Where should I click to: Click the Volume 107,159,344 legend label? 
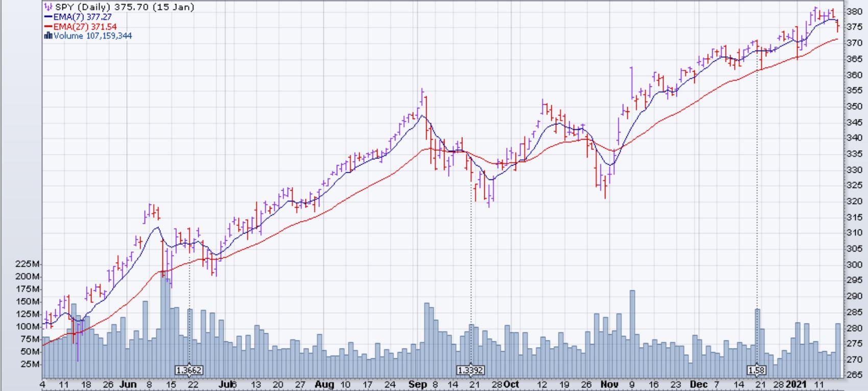coord(92,36)
